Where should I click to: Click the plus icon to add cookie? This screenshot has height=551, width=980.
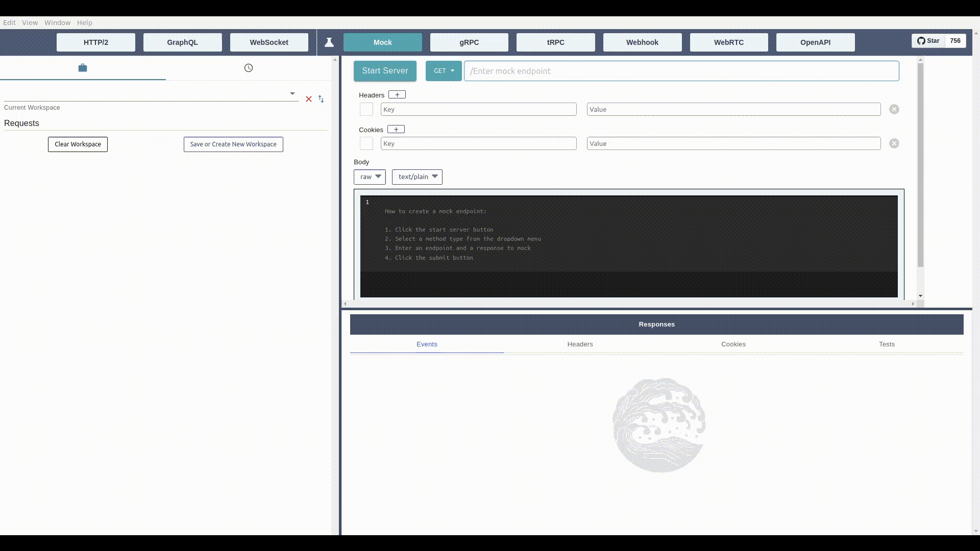(396, 130)
